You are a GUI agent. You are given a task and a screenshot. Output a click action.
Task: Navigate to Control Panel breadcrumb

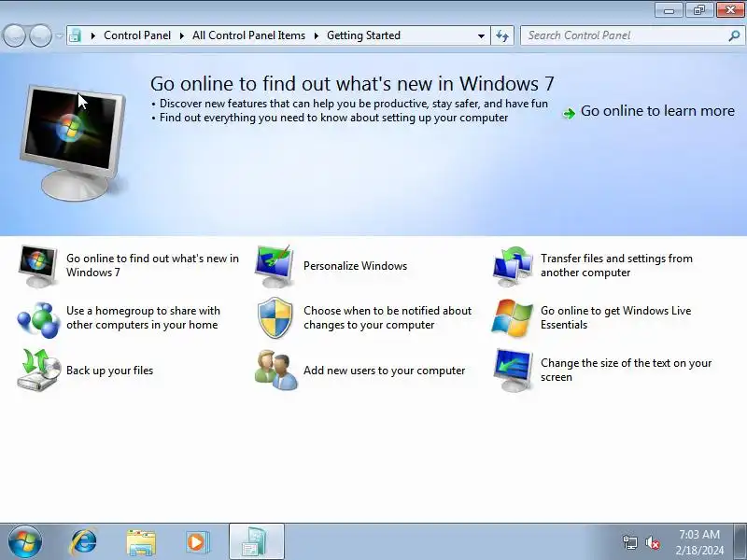pos(137,35)
